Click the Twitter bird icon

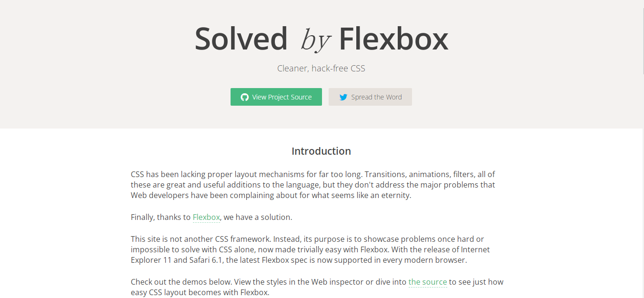click(x=343, y=97)
